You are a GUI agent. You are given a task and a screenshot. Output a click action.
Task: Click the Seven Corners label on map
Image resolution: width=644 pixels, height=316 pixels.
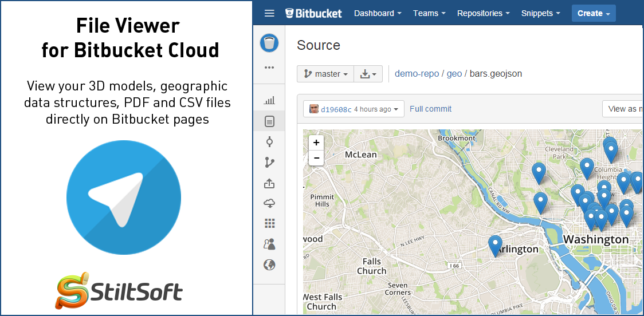point(398,289)
